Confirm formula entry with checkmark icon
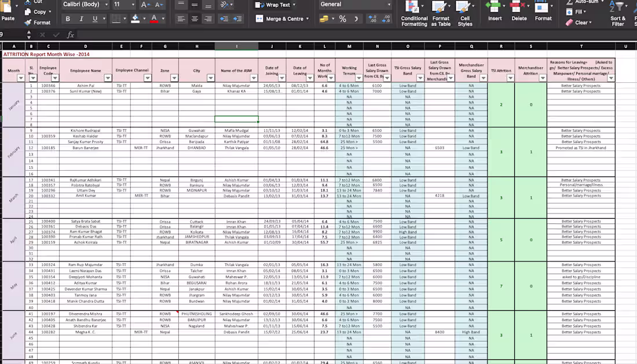The width and height of the screenshot is (637, 364). [56, 35]
